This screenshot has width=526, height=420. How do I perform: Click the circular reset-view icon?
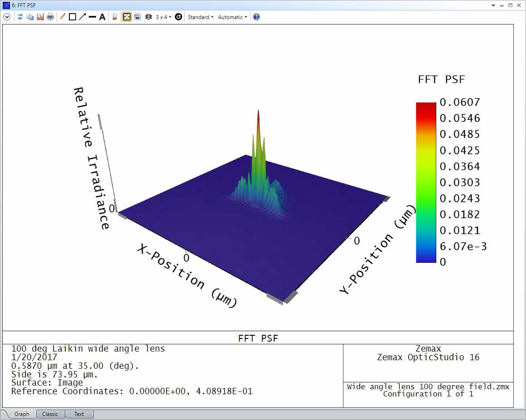179,17
